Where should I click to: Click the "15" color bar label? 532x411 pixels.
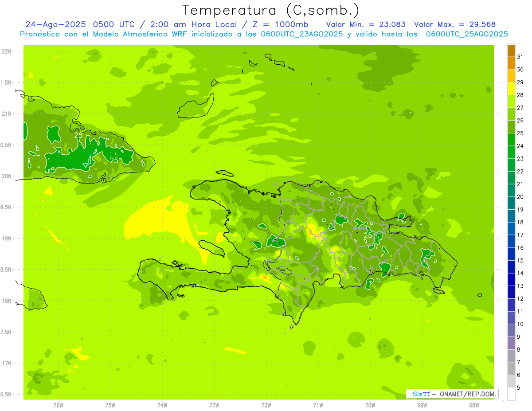pyautogui.click(x=520, y=261)
